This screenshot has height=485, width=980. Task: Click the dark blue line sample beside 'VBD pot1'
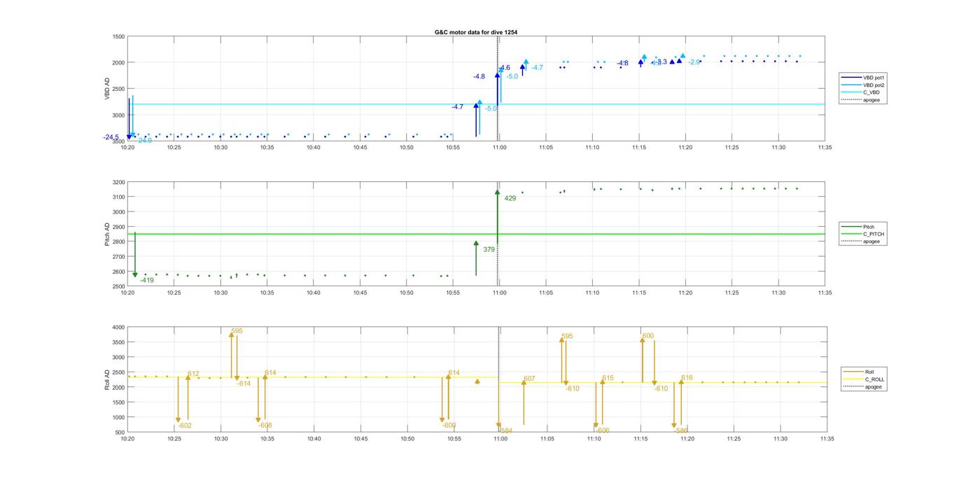point(852,77)
